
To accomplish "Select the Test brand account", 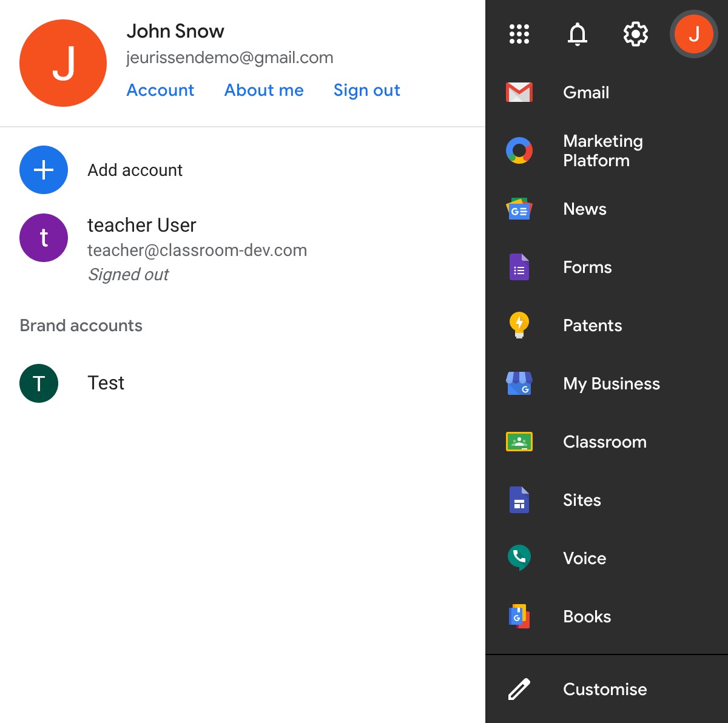I will [x=106, y=383].
